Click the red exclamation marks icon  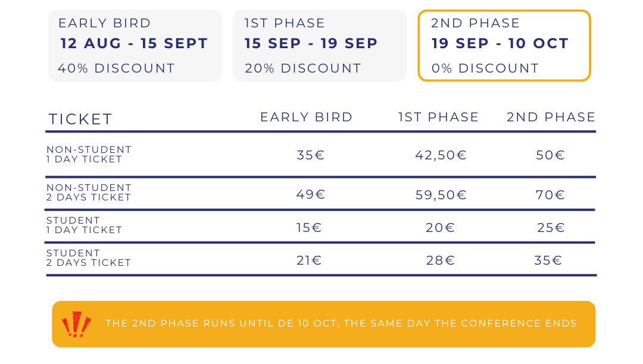click(x=76, y=324)
